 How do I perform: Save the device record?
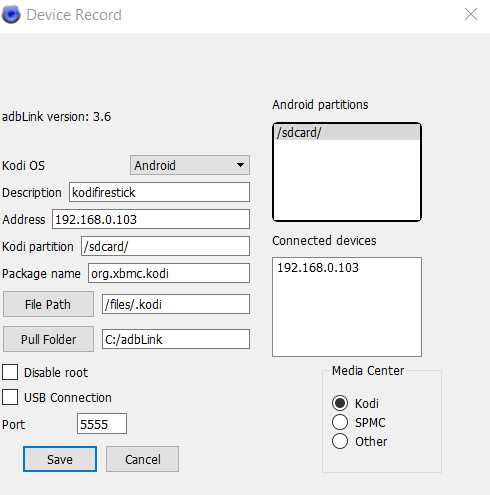(60, 459)
